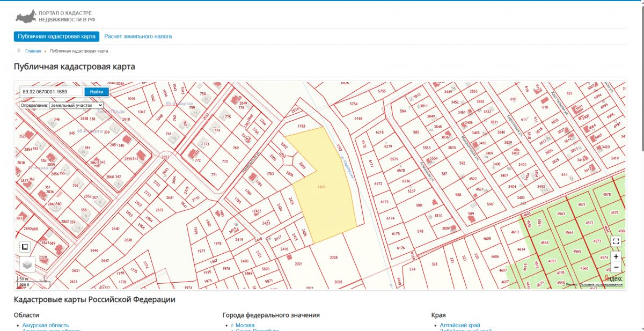Viewport: 644px width, 331px height.
Task: Open the Амурская область link
Action: point(46,325)
